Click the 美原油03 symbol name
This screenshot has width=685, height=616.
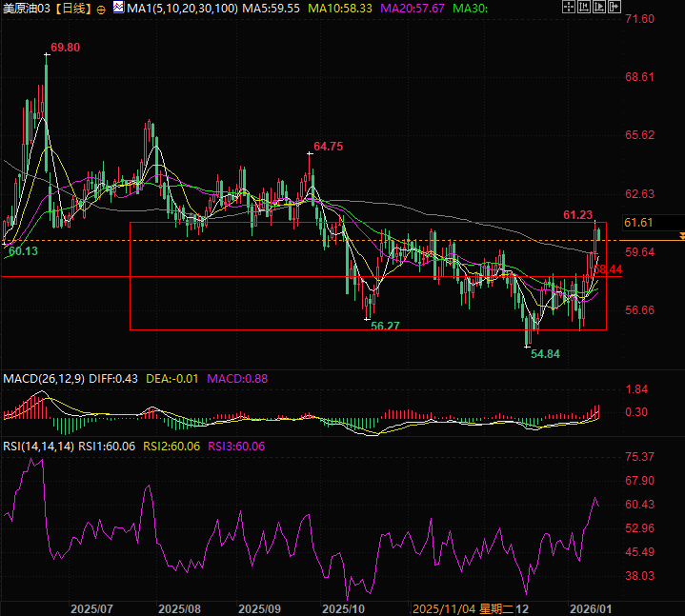[x=26, y=9]
